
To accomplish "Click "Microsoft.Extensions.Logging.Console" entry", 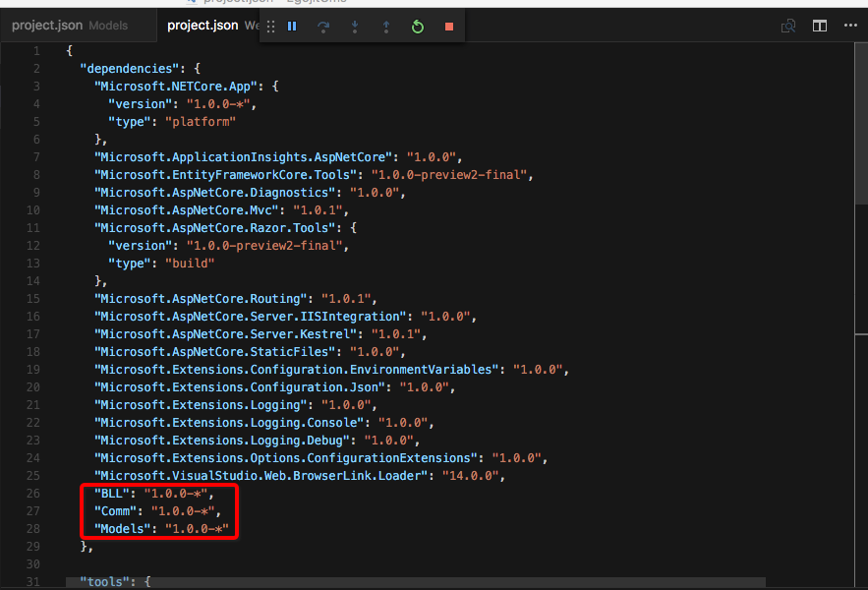I will tap(229, 423).
